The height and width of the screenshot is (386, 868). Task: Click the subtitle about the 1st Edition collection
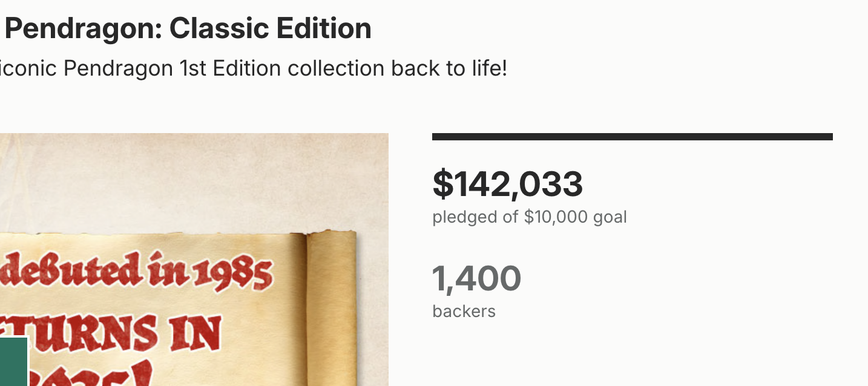[x=253, y=68]
